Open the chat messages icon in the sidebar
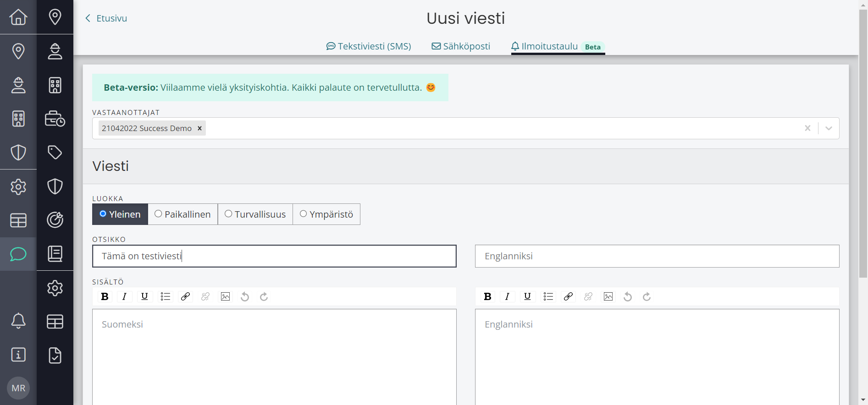The height and width of the screenshot is (405, 868). click(x=18, y=254)
